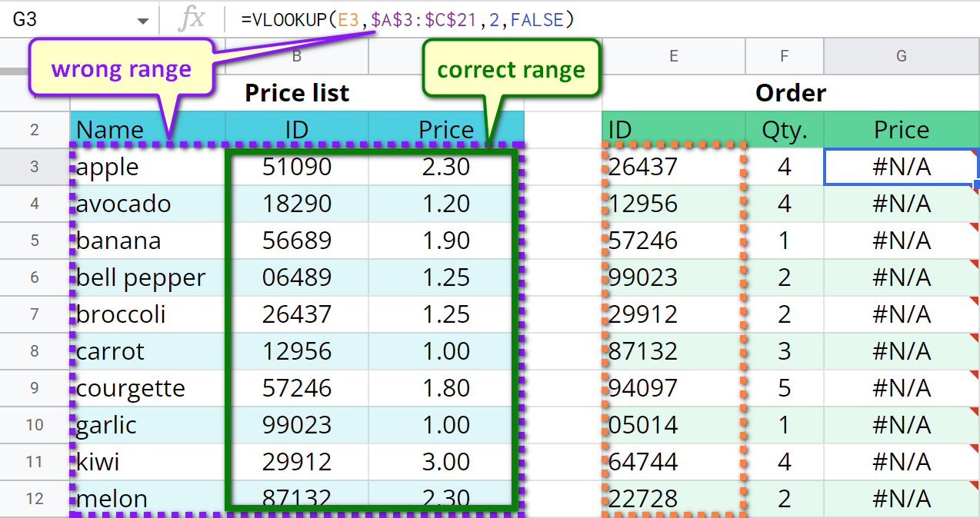Click the 'wrong range' callout
This screenshot has height=518, width=980.
tap(121, 69)
